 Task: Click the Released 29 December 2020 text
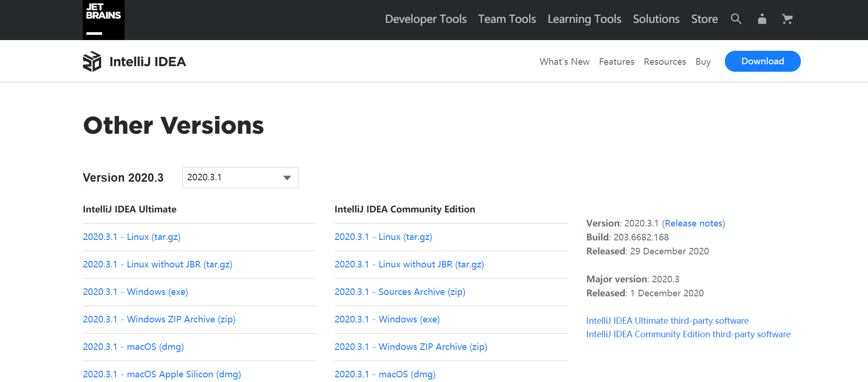click(648, 251)
